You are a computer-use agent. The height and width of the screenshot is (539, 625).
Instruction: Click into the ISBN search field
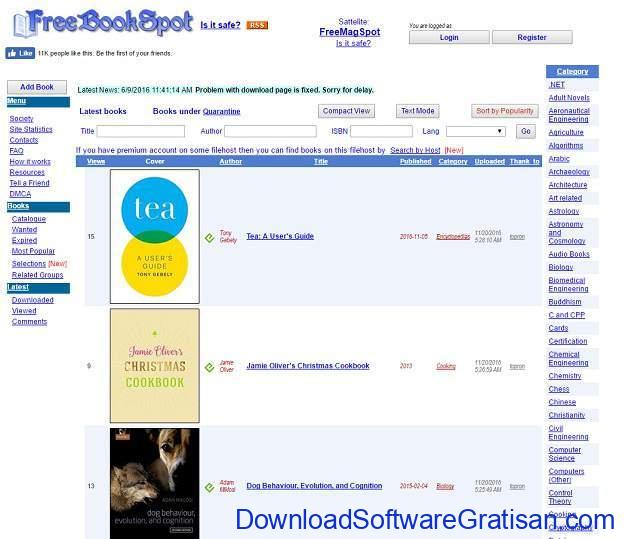381,131
